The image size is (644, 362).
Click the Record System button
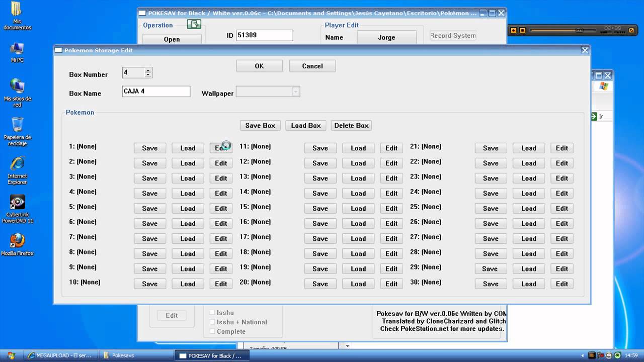coord(453,35)
